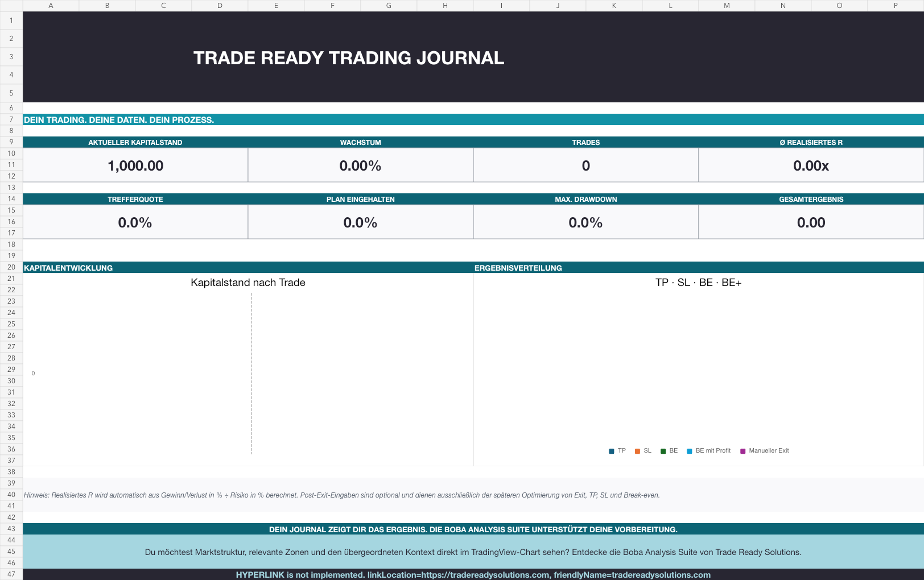Image resolution: width=924 pixels, height=580 pixels.
Task: Click the TP legend color swatch
Action: point(612,451)
